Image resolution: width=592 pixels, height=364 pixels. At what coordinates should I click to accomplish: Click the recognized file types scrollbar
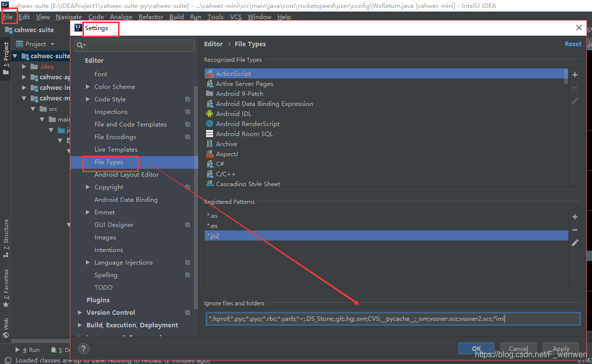tap(565, 76)
